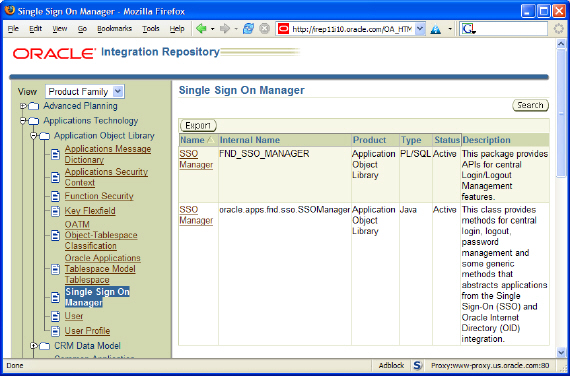The height and width of the screenshot is (376, 570).
Task: Open the Help menu
Action: pos(177,29)
